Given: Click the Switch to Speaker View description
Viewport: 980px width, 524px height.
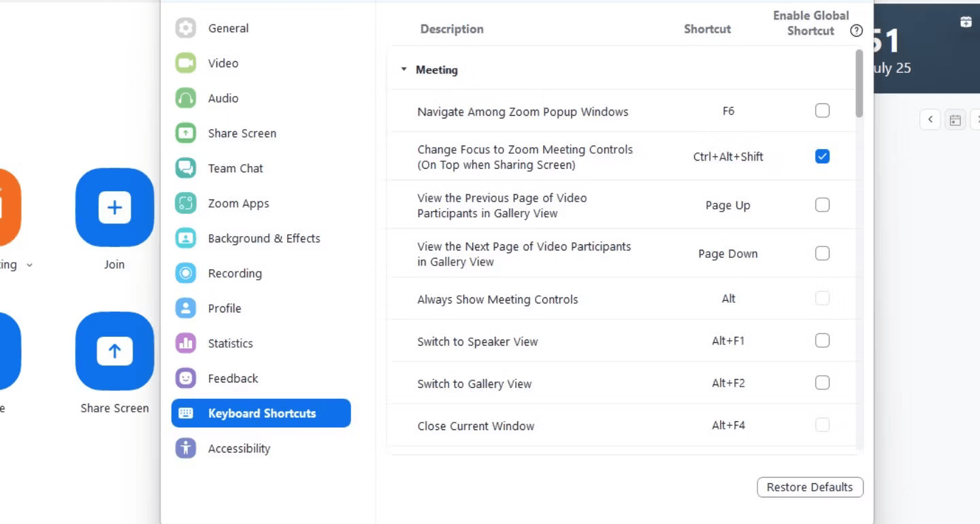Looking at the screenshot, I should [477, 342].
